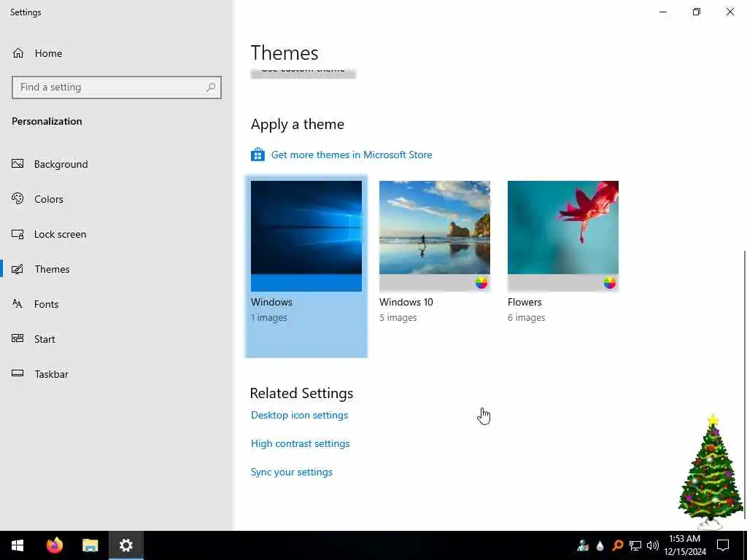Open the notification action center icon
Screen dimensions: 747x560
[723, 545]
